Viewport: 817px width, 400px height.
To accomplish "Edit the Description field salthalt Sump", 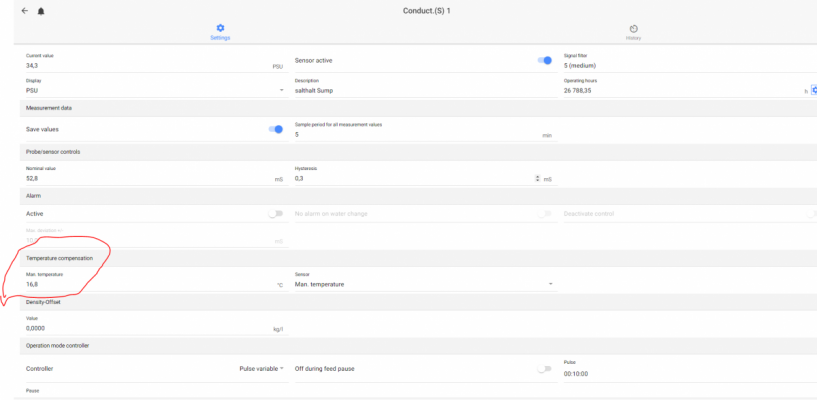I will click(425, 90).
